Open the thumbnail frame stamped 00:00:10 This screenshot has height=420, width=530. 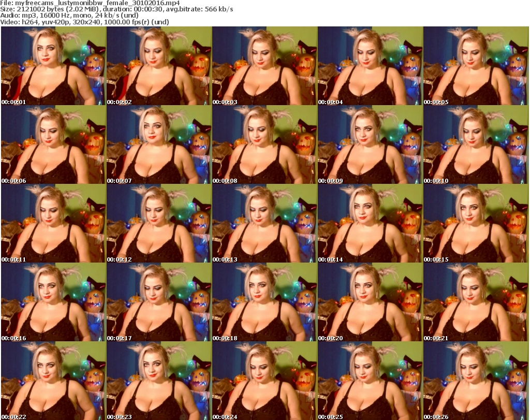(x=476, y=144)
